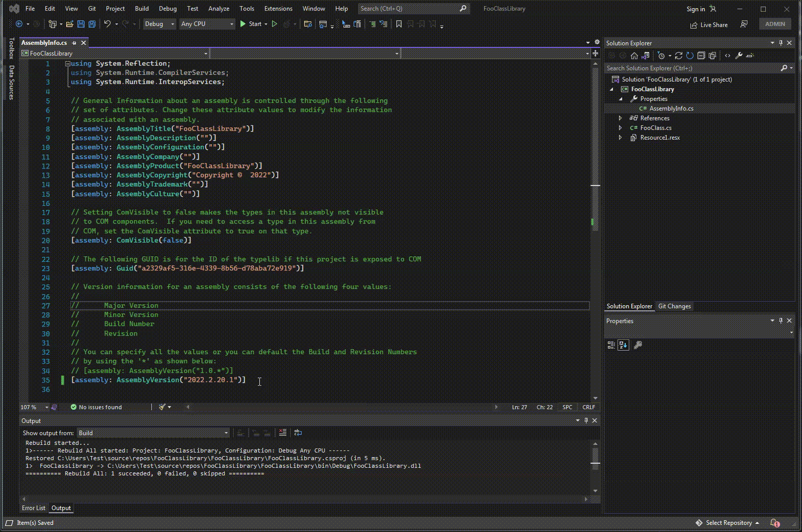The image size is (802, 532).
Task: Open the Any CPU platform dropdown
Action: [x=207, y=24]
